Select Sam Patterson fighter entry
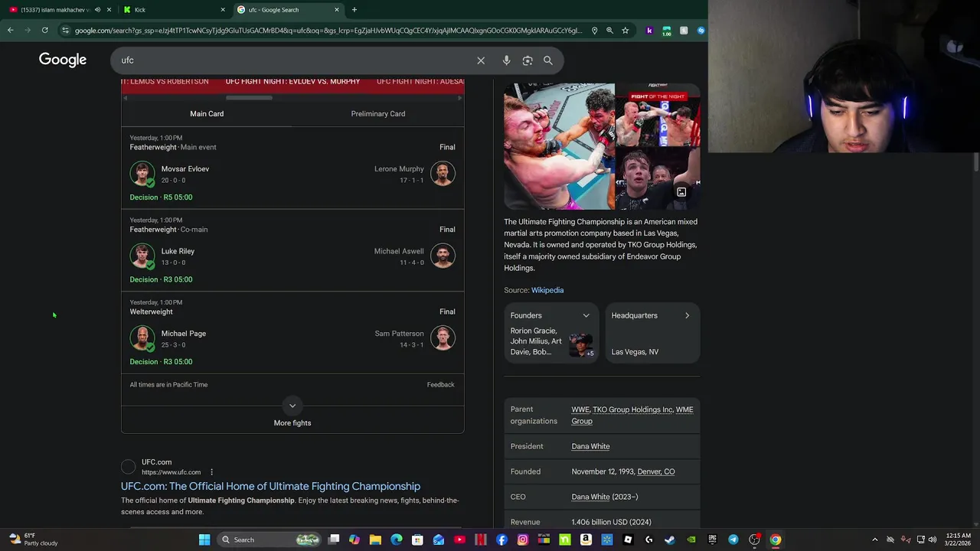The height and width of the screenshot is (551, 980). [x=415, y=338]
